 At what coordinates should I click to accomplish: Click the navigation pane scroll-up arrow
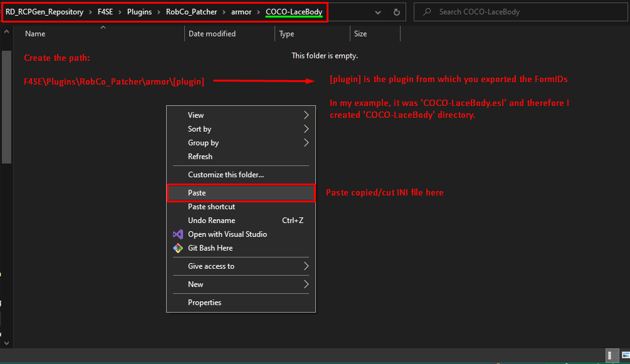pos(6,31)
